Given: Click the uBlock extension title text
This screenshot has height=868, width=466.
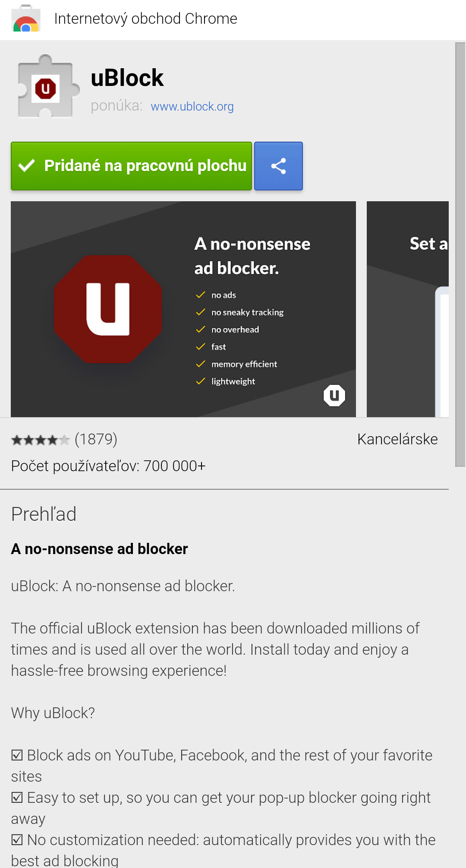Looking at the screenshot, I should click(127, 78).
